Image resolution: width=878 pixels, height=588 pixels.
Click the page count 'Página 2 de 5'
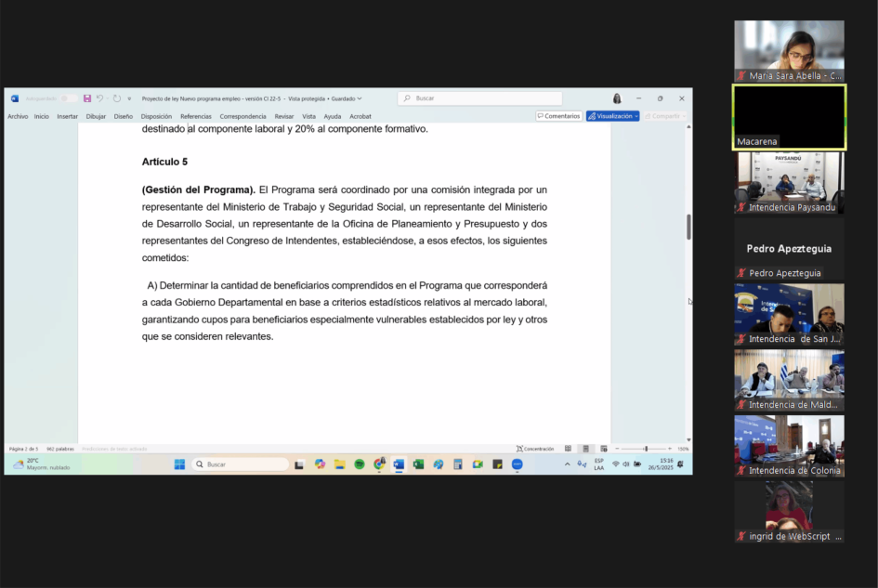23,449
